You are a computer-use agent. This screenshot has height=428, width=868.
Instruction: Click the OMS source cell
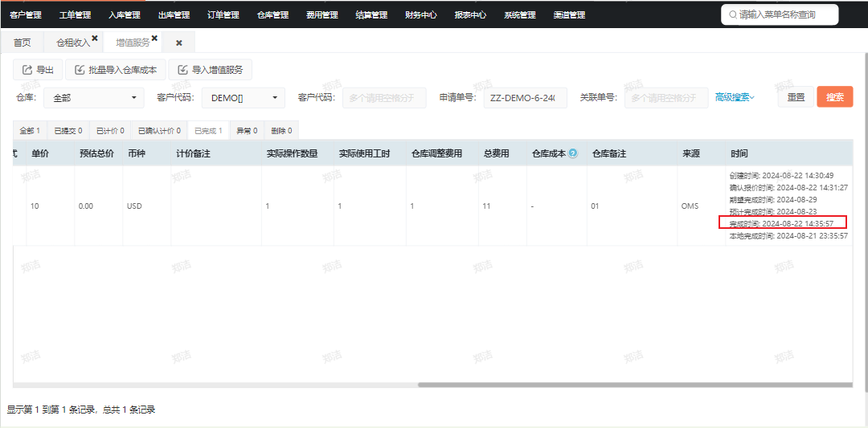click(690, 206)
